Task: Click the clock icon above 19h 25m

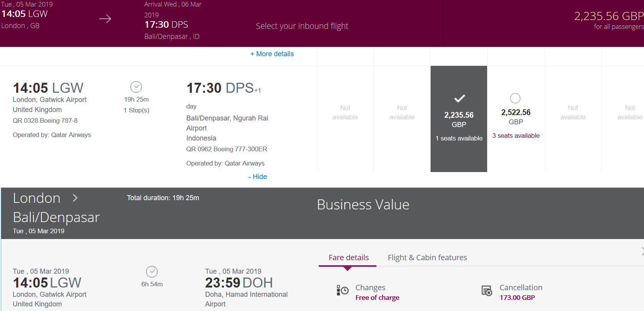Action: 136,87
